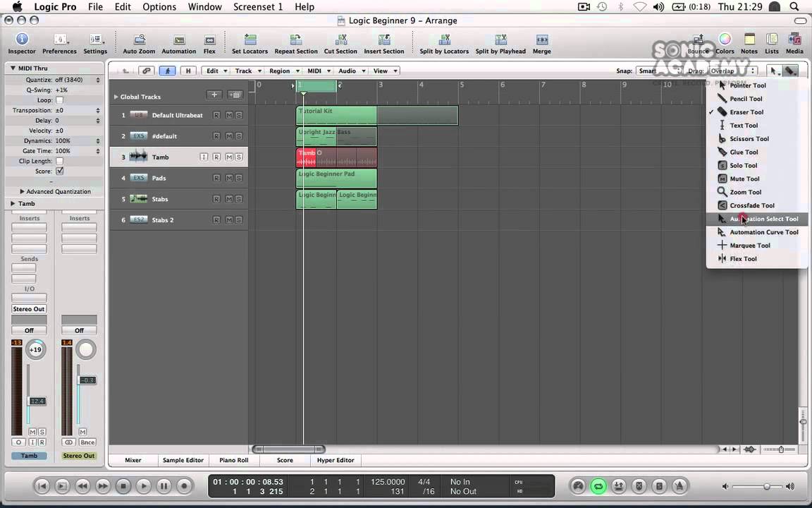Expand Advanced Quantization
The image size is (812, 508).
pos(23,191)
